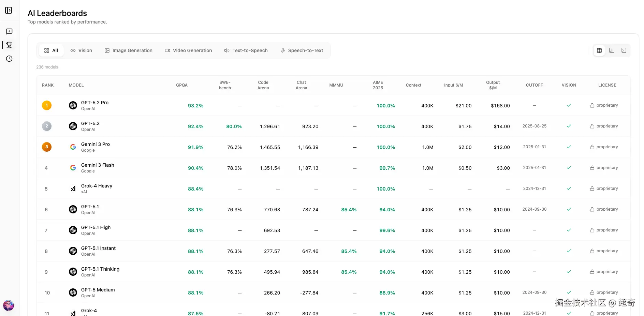
Task: Click the OpenAI logo beside GPT-5.2 Pro
Action: [x=73, y=105]
